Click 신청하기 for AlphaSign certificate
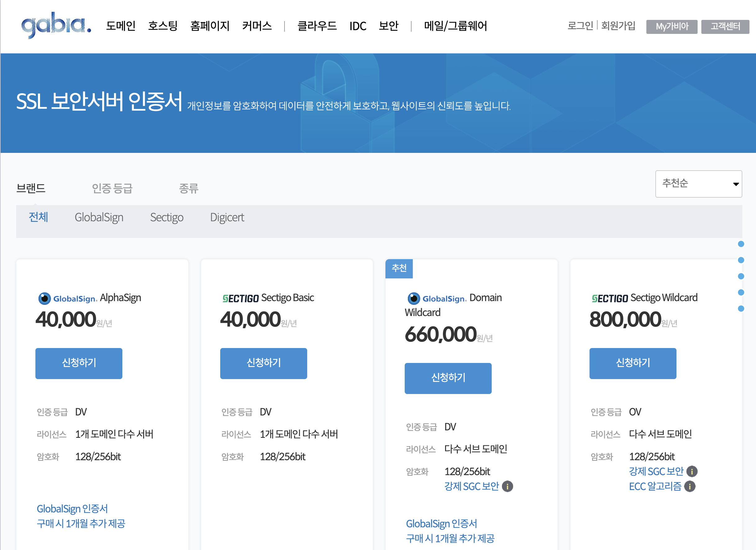The width and height of the screenshot is (756, 550). pos(79,363)
